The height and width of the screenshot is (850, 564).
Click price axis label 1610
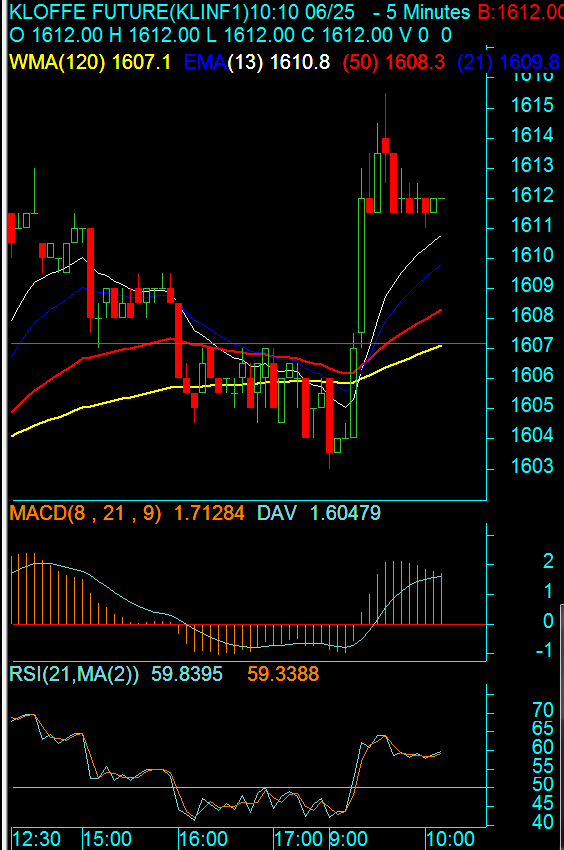pyautogui.click(x=533, y=255)
